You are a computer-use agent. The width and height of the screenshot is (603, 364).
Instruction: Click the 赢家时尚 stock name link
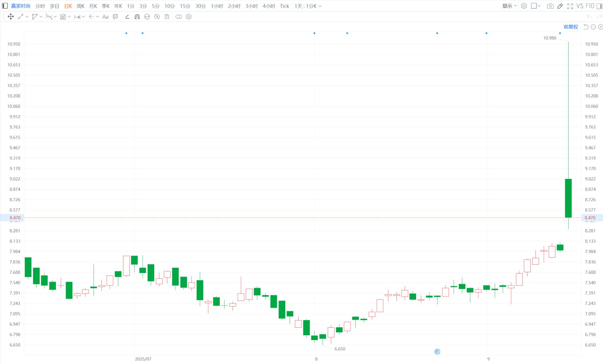click(x=21, y=6)
